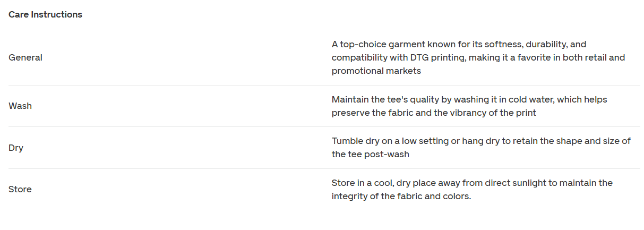644x230 pixels.
Task: Click the Dry instructions description text
Action: tap(481, 148)
